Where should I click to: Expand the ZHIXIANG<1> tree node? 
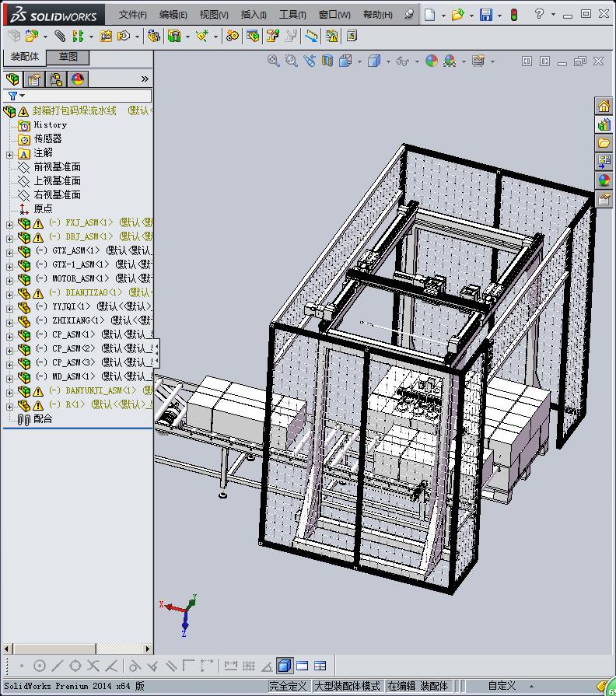(9, 322)
